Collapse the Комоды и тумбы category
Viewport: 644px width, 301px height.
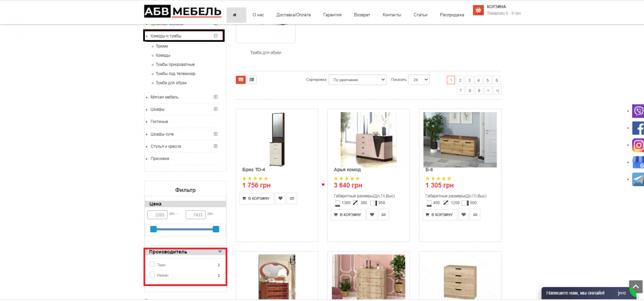[x=216, y=36]
